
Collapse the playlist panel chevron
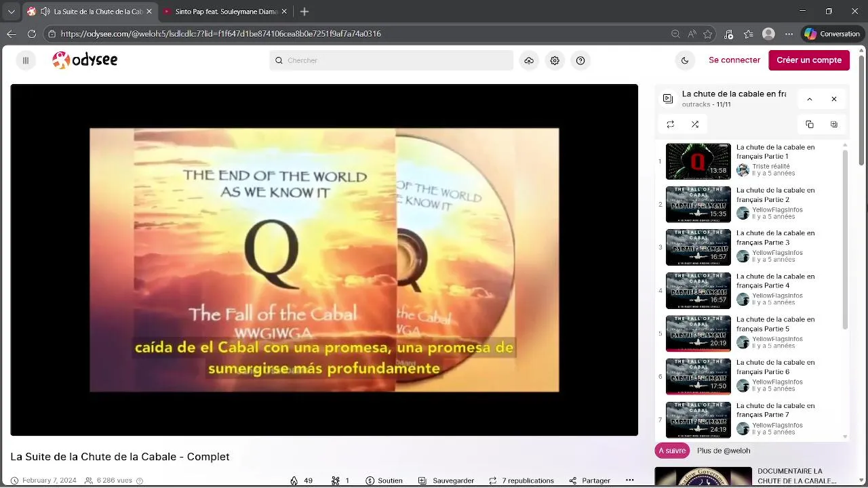pyautogui.click(x=809, y=99)
